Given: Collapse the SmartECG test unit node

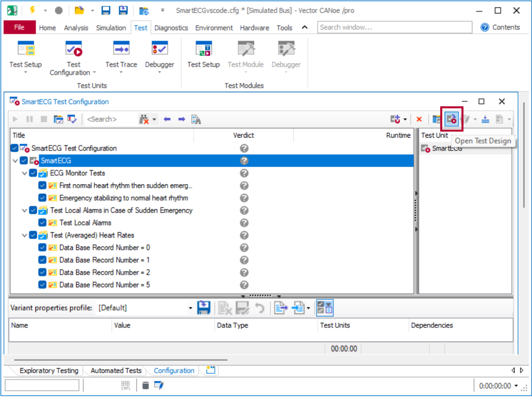Looking at the screenshot, I should click(15, 161).
